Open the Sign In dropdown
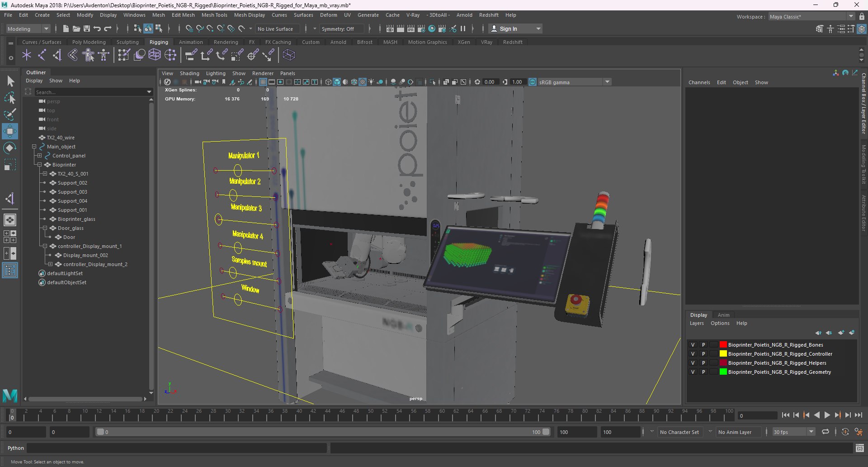The width and height of the screenshot is (868, 467). tap(515, 29)
